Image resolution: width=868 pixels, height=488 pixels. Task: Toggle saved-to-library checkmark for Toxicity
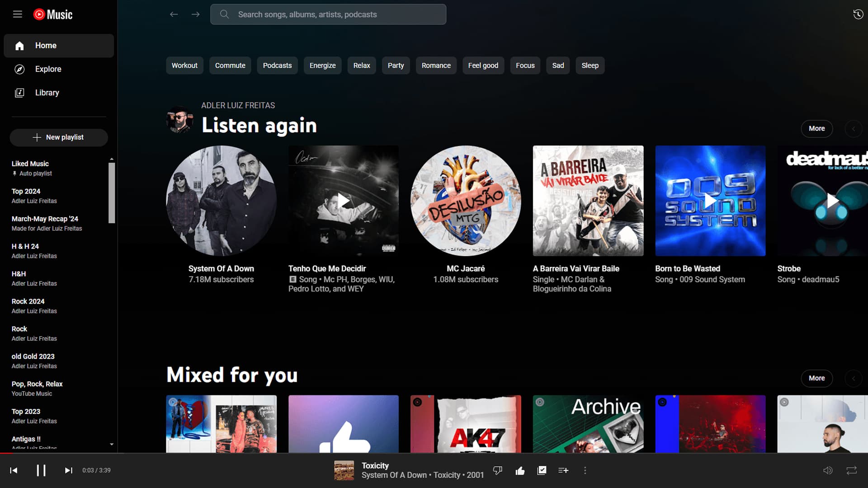(x=542, y=470)
